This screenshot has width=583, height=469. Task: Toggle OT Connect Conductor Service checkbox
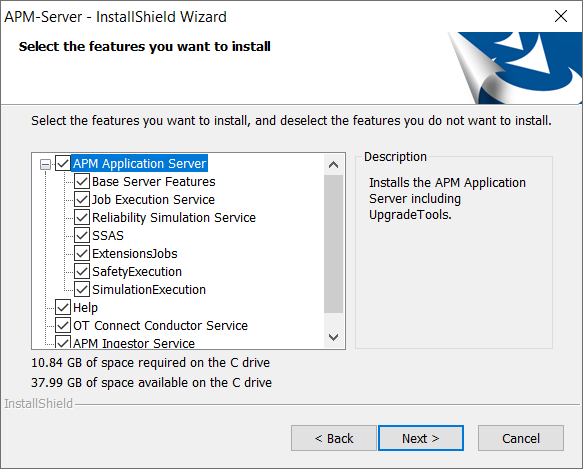[x=63, y=325]
